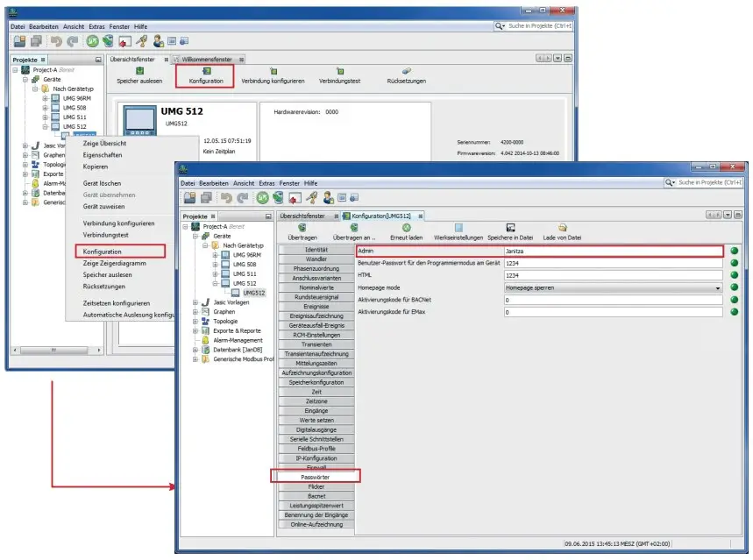
Task: Expand Graphen node in the front window tree
Action: click(x=195, y=312)
